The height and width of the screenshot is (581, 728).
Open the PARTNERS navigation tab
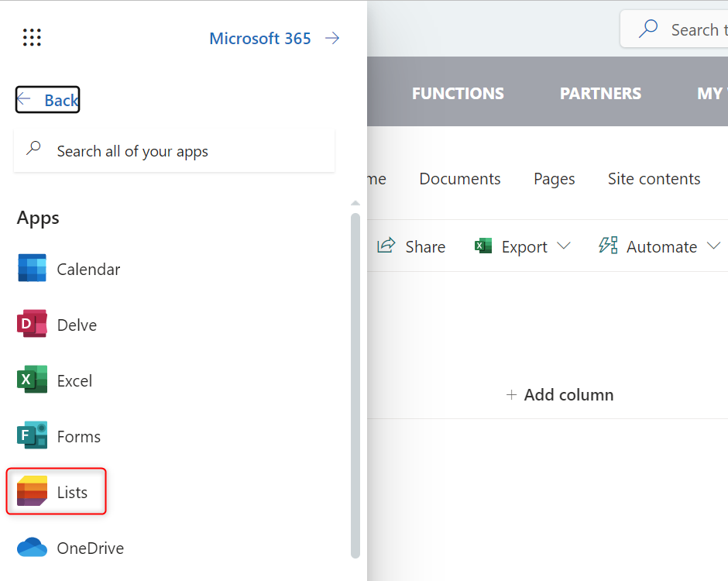pyautogui.click(x=600, y=94)
